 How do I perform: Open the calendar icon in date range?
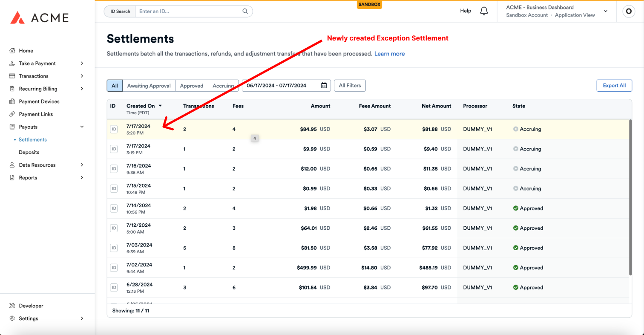(324, 86)
